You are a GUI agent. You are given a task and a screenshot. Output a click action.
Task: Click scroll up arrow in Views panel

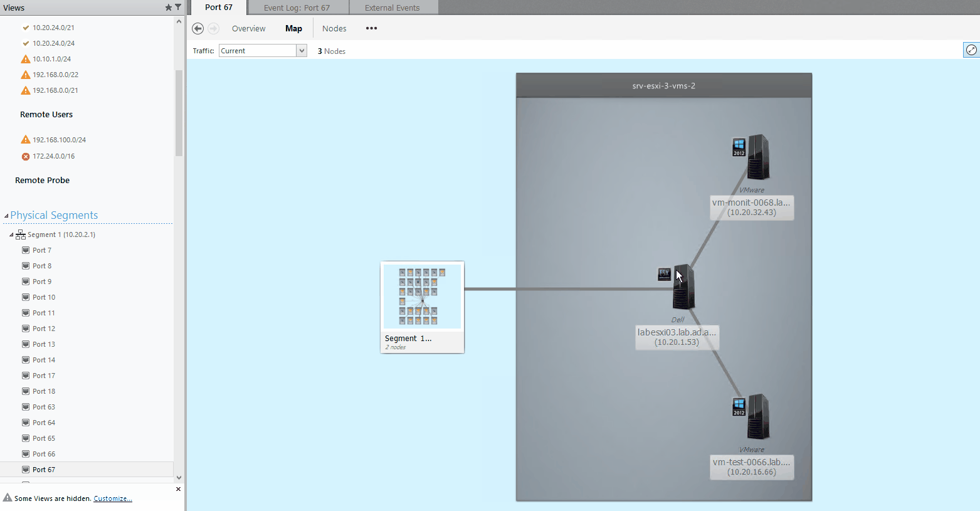click(x=179, y=21)
